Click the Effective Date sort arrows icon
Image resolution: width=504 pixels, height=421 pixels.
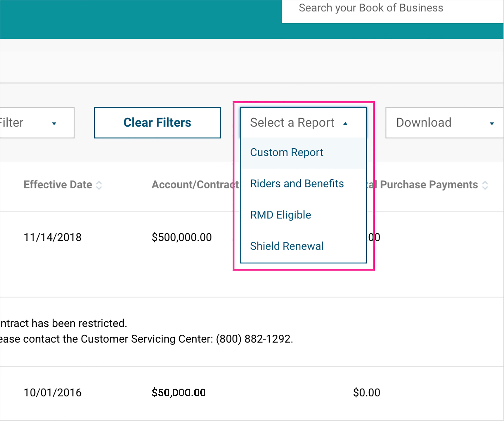click(x=99, y=185)
